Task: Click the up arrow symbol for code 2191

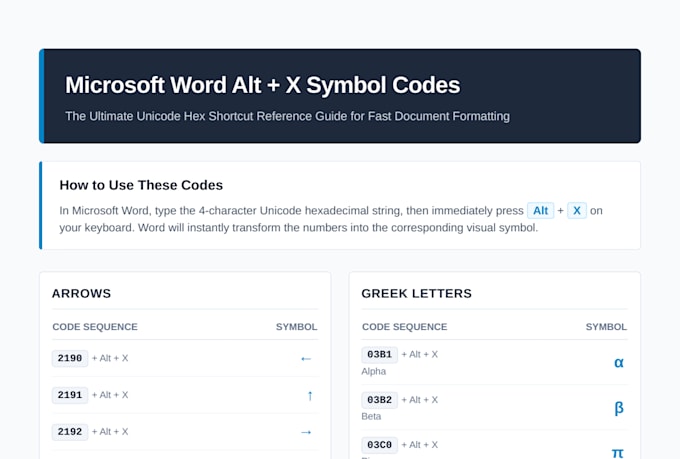Action: [310, 396]
